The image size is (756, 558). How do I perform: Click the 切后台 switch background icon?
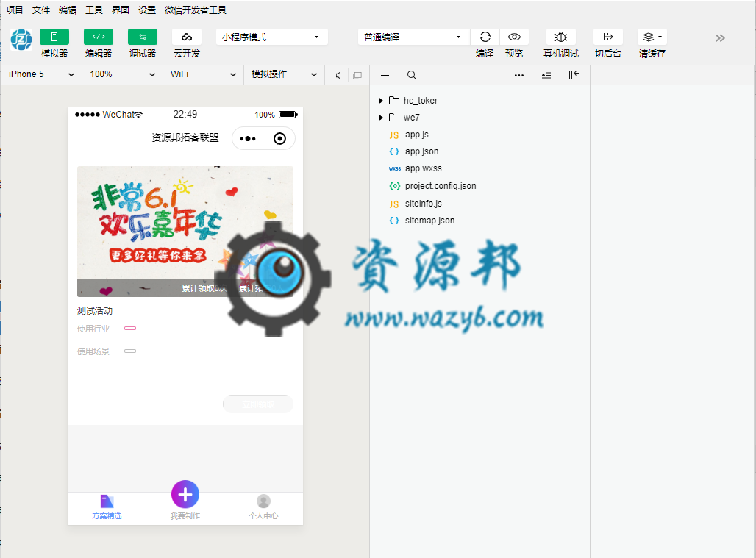point(608,37)
